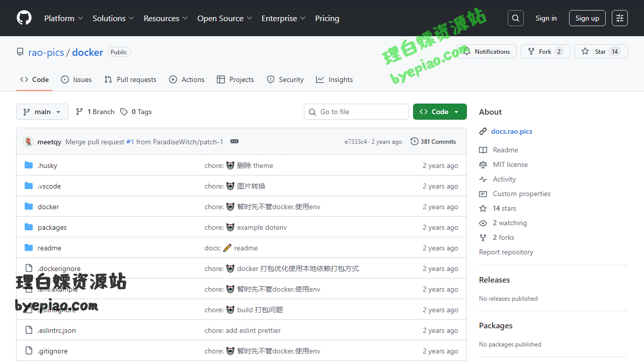The height and width of the screenshot is (362, 644).
Task: Open the .husky folder
Action: pos(47,165)
